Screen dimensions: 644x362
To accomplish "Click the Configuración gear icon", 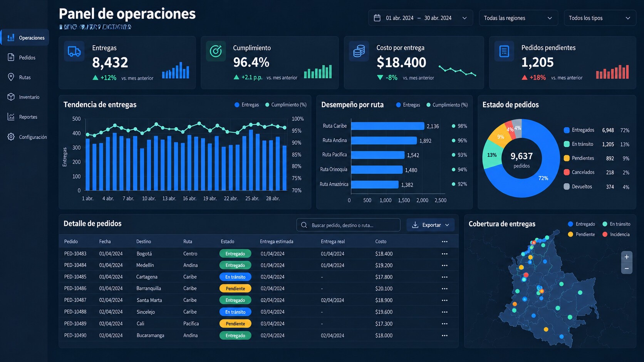I will (x=11, y=137).
